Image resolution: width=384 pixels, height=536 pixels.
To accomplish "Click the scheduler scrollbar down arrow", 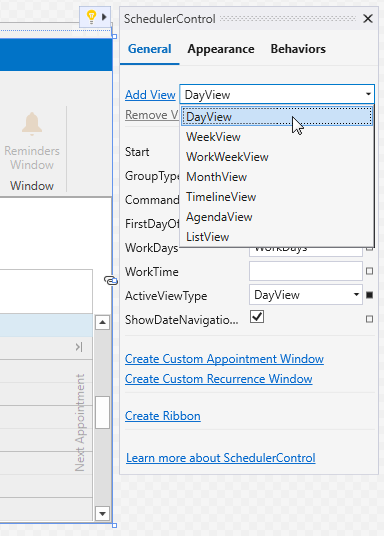I will click(102, 513).
